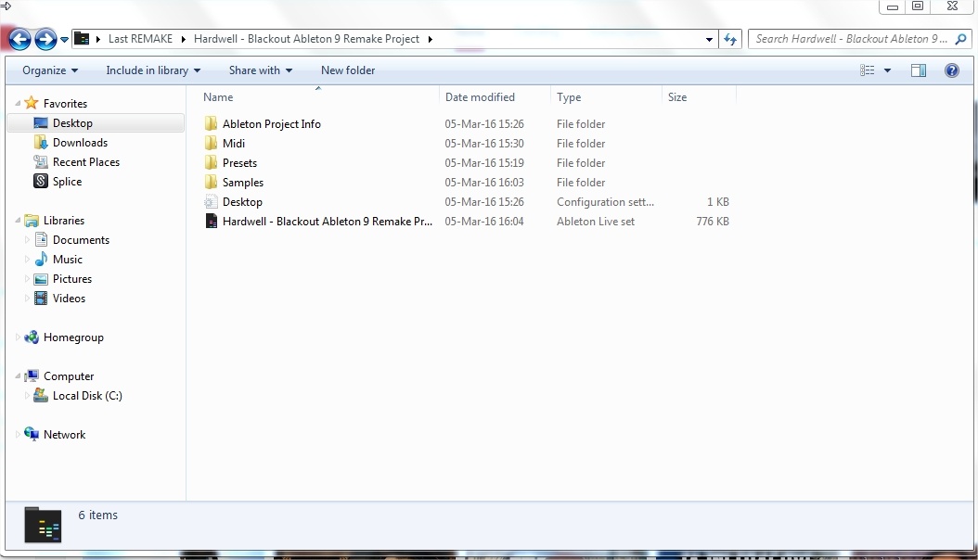This screenshot has height=560, width=978.
Task: Open the Include in library menu
Action: point(152,70)
